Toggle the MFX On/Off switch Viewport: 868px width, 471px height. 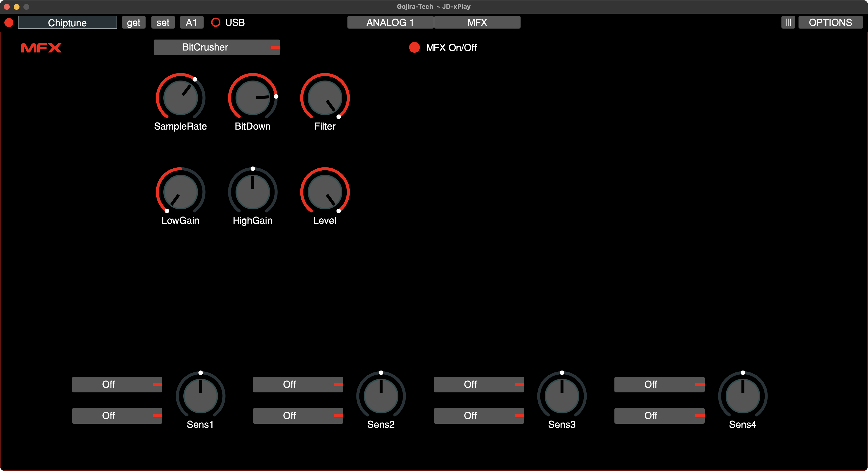(x=414, y=48)
